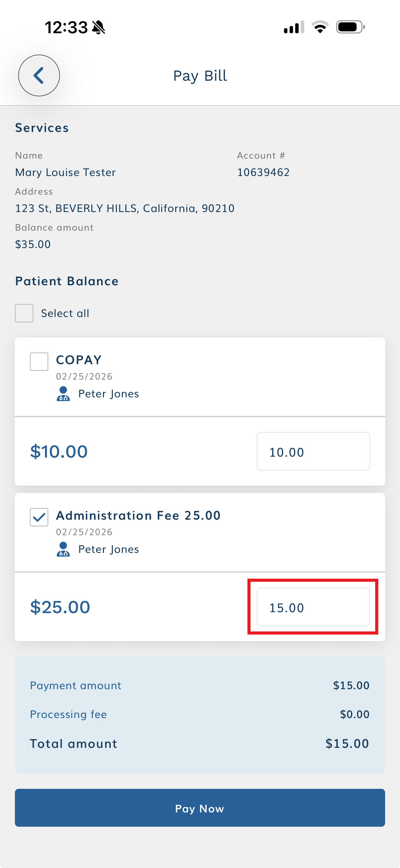Tap the $25.00 Administration Fee balance

[x=60, y=607]
